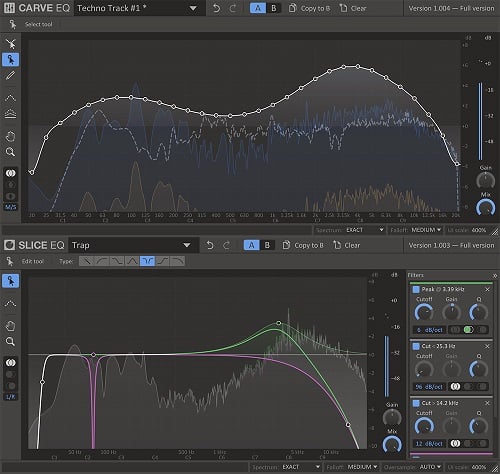The width and height of the screenshot is (500, 474).
Task: Click Copy to B in Carve EQ
Action: (309, 8)
